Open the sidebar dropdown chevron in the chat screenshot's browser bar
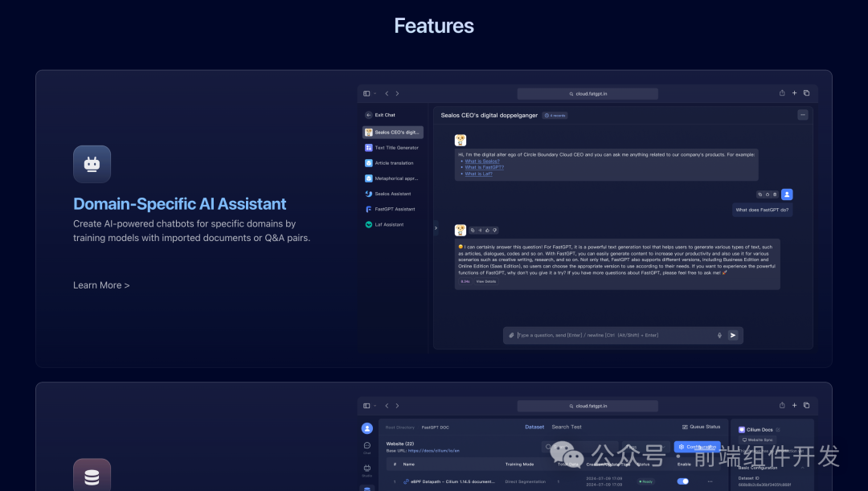Viewport: 868px width, 491px height. point(375,93)
